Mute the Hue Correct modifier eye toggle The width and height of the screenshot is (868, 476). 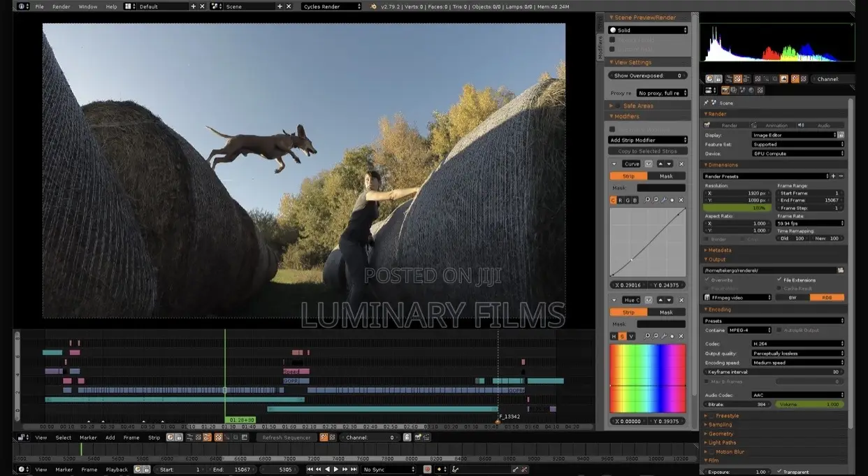(649, 300)
